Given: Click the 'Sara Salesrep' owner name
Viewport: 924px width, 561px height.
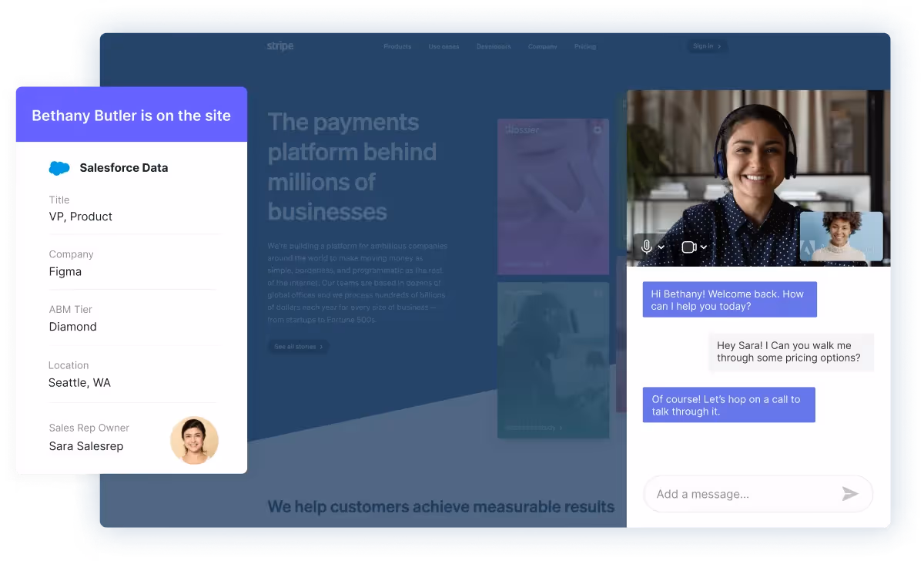Looking at the screenshot, I should tap(86, 446).
